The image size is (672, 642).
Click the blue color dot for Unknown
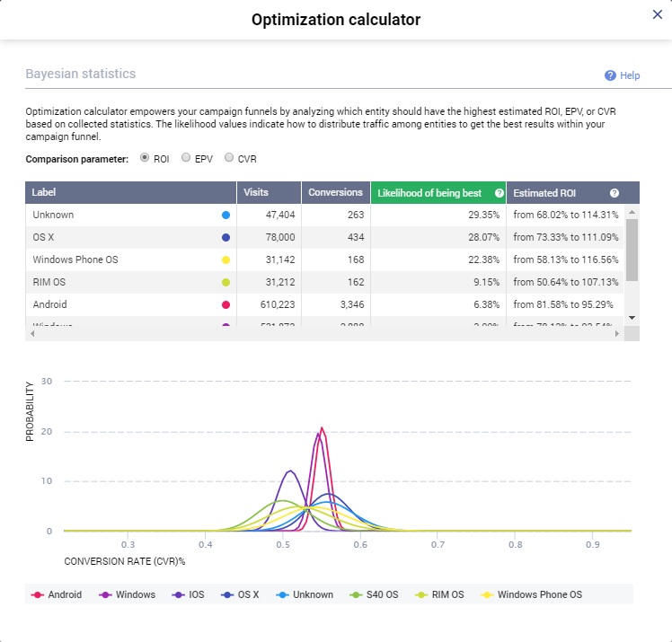[225, 215]
